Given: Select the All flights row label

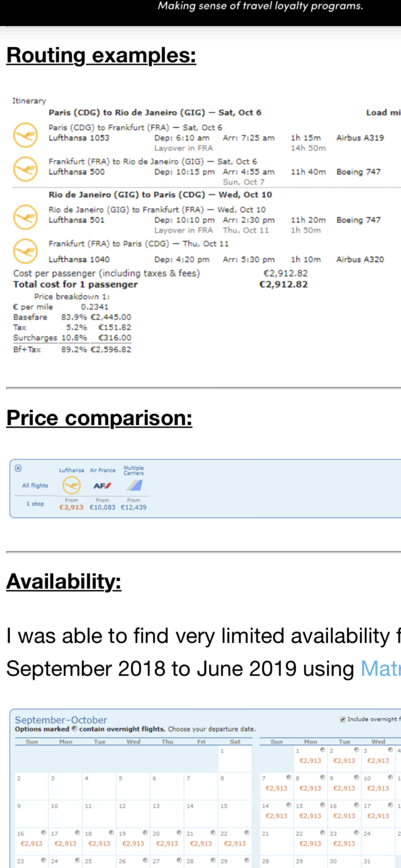Looking at the screenshot, I should pyautogui.click(x=35, y=485).
